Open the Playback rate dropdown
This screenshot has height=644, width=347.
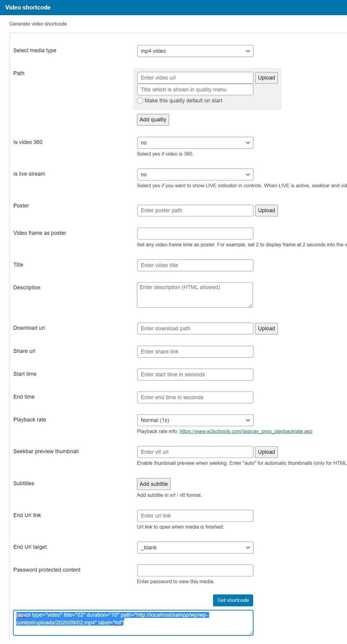[x=195, y=420]
